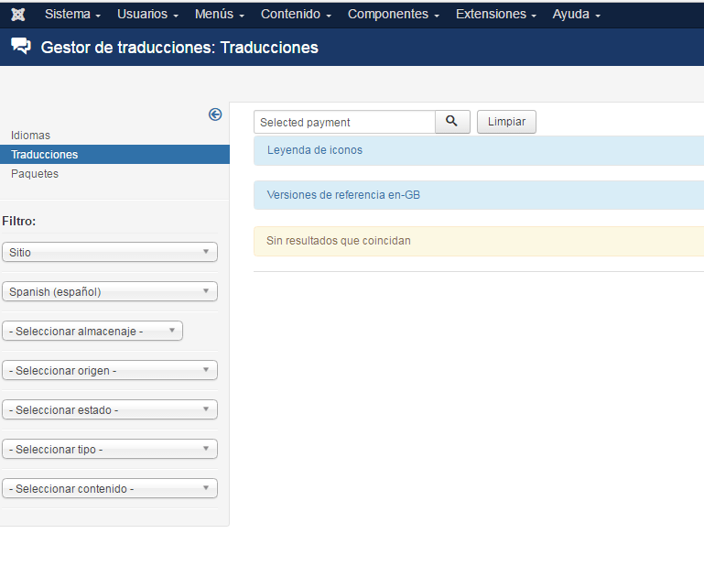Open the Seleccionar almacenaje dropdown
This screenshot has height=588, width=704.
coord(92,331)
